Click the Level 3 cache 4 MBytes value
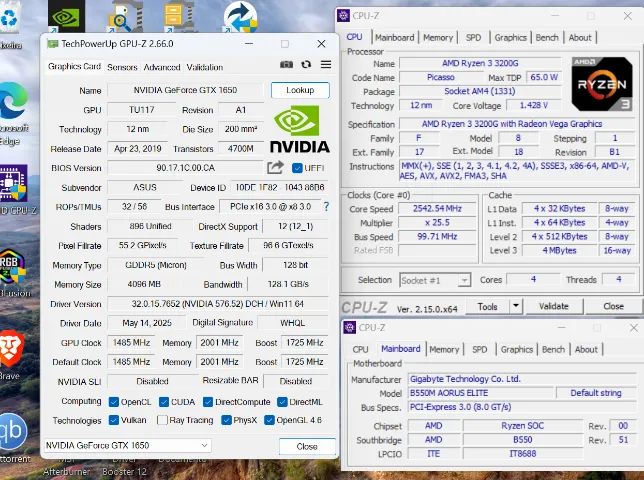Viewport: 644px width, 480px height. tap(559, 250)
